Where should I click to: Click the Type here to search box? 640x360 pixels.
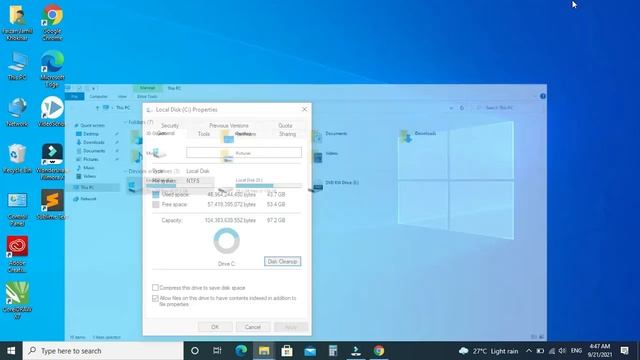(x=103, y=351)
